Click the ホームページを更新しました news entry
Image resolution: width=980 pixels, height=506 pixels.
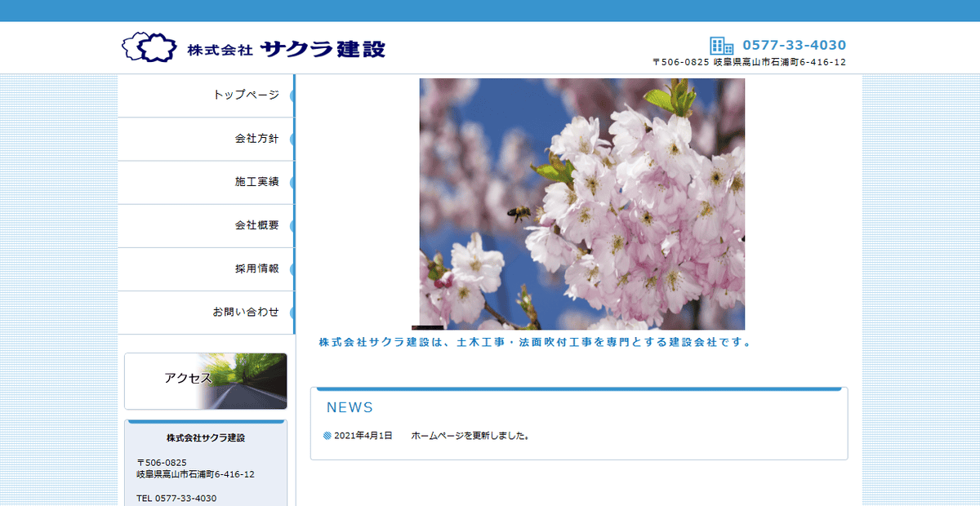click(x=470, y=435)
